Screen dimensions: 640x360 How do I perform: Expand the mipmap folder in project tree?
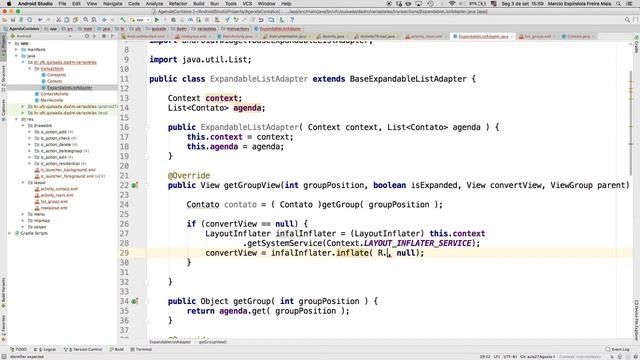tap(23, 220)
